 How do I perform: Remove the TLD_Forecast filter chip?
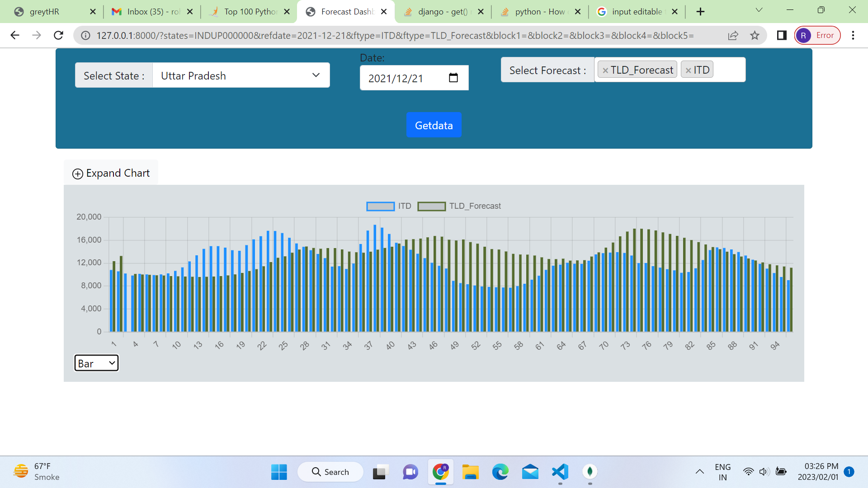[x=605, y=70]
